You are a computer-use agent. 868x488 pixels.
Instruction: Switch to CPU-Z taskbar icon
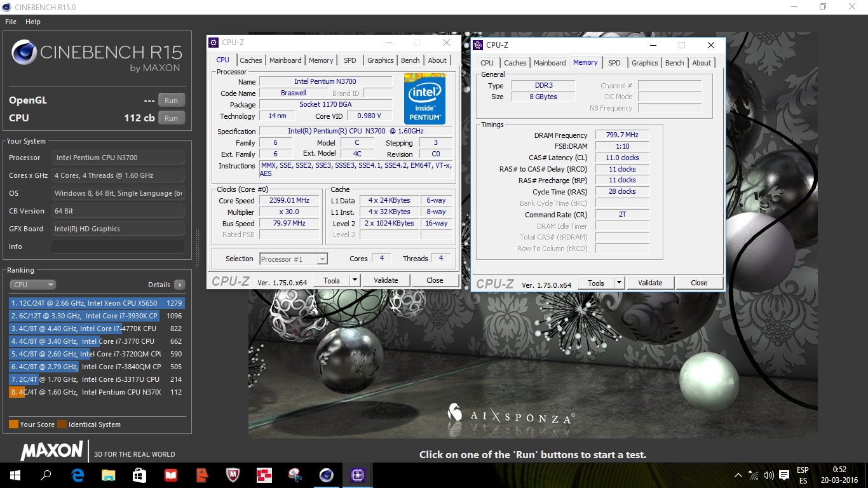(357, 475)
